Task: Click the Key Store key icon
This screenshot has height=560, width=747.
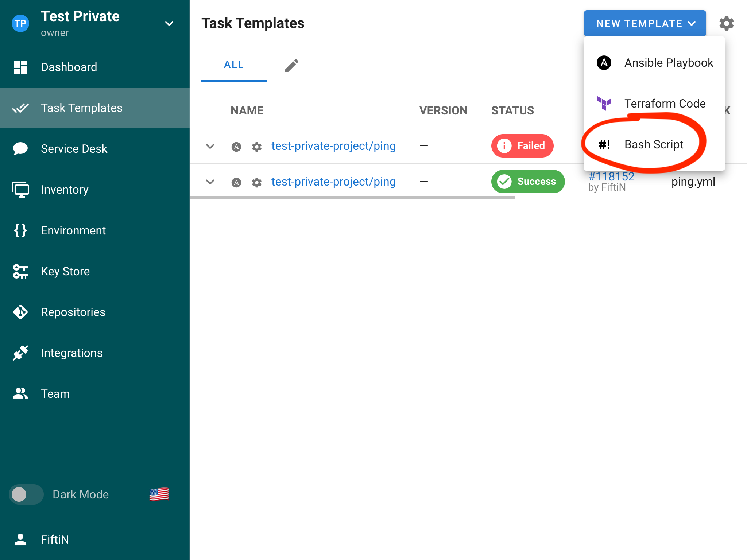Action: [x=20, y=272]
